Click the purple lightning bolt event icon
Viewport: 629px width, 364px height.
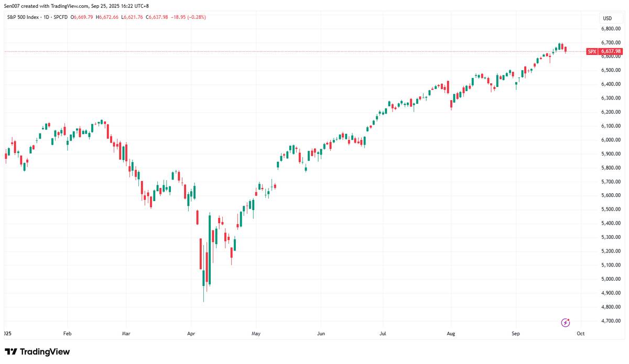[x=565, y=322]
